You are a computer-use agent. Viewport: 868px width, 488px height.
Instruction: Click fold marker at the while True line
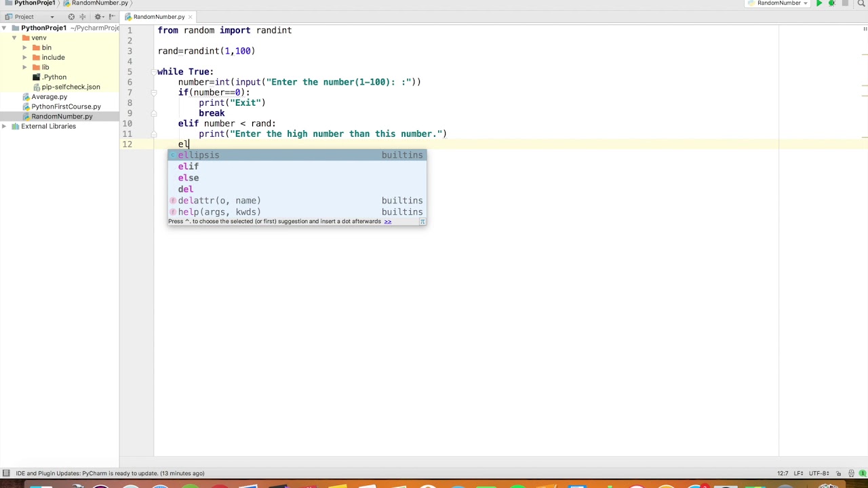click(x=154, y=72)
